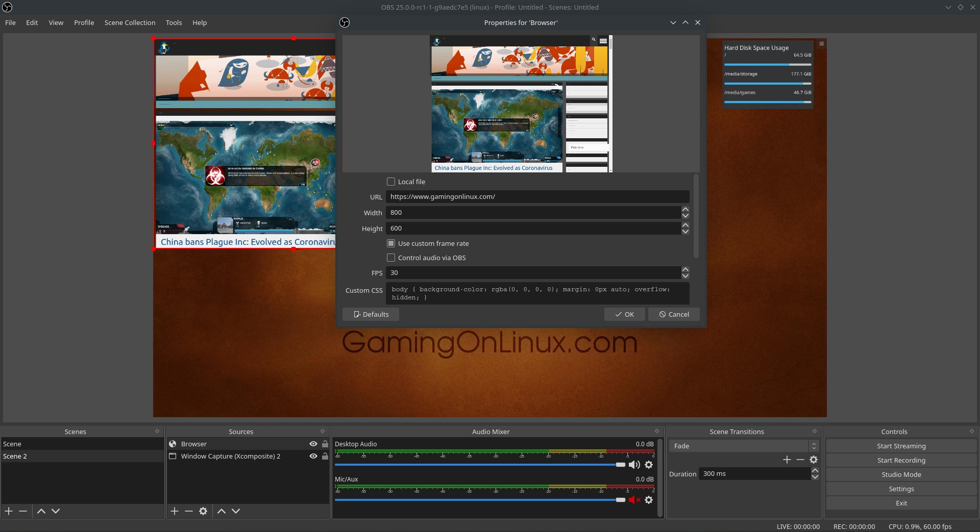Remove scene transition with minus icon
Image resolution: width=980 pixels, height=532 pixels.
(x=800, y=460)
